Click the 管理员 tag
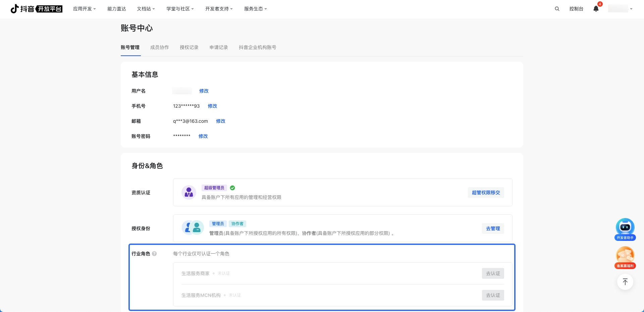Image resolution: width=644 pixels, height=312 pixels. [218, 224]
